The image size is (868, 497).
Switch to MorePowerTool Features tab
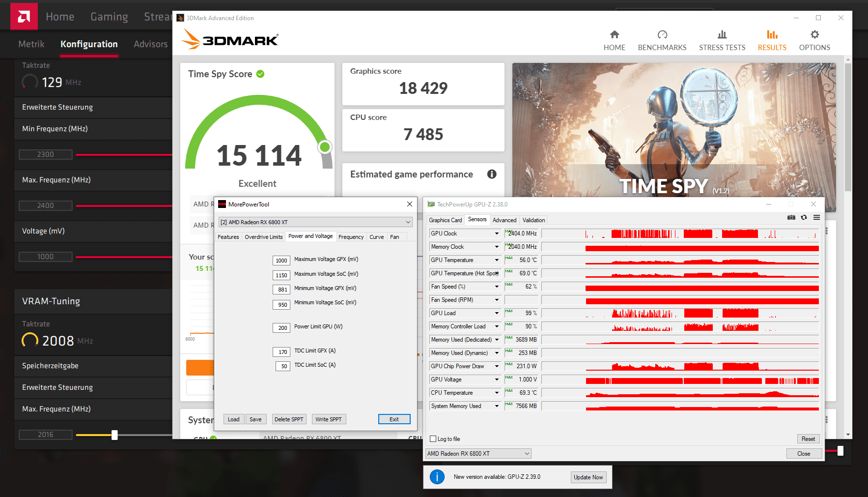[228, 237]
